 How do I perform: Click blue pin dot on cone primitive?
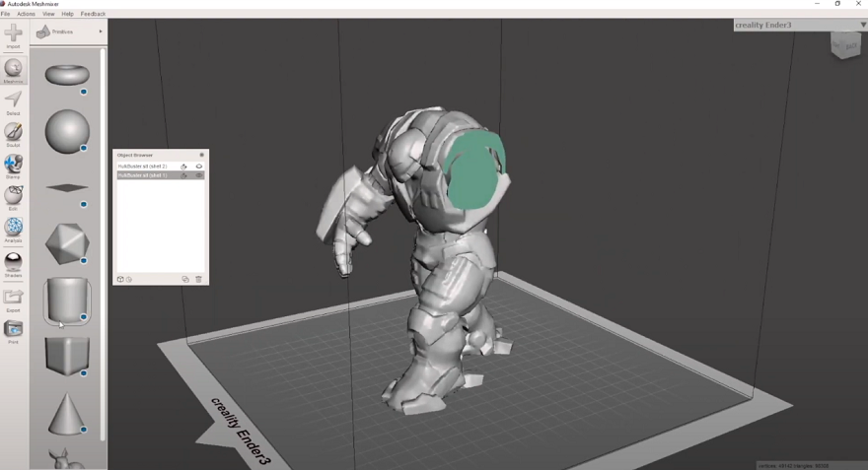84,430
